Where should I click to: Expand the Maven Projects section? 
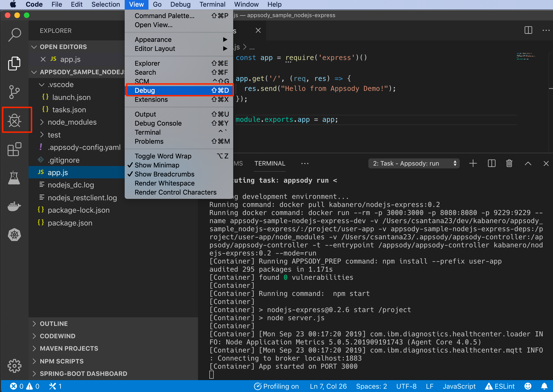coord(34,348)
